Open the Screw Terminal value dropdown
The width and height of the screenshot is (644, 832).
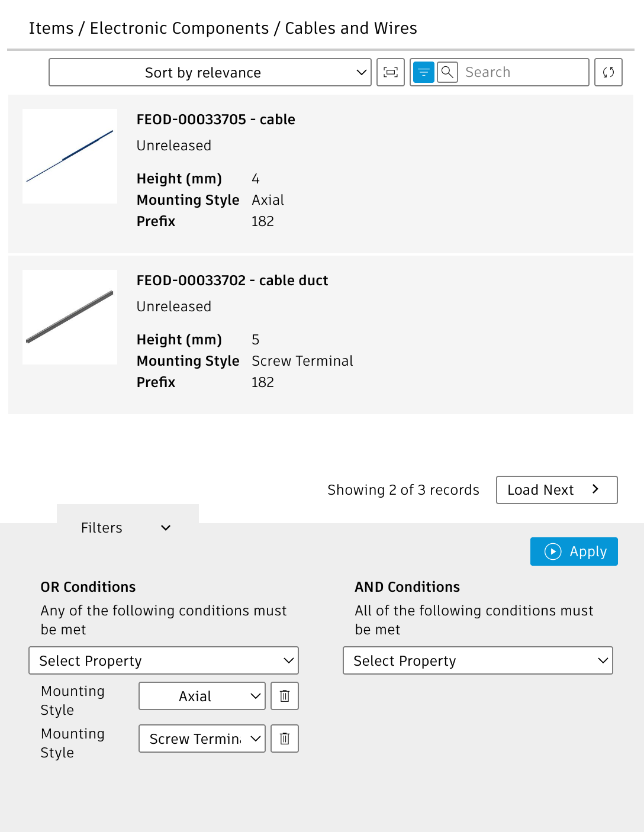[x=202, y=739]
